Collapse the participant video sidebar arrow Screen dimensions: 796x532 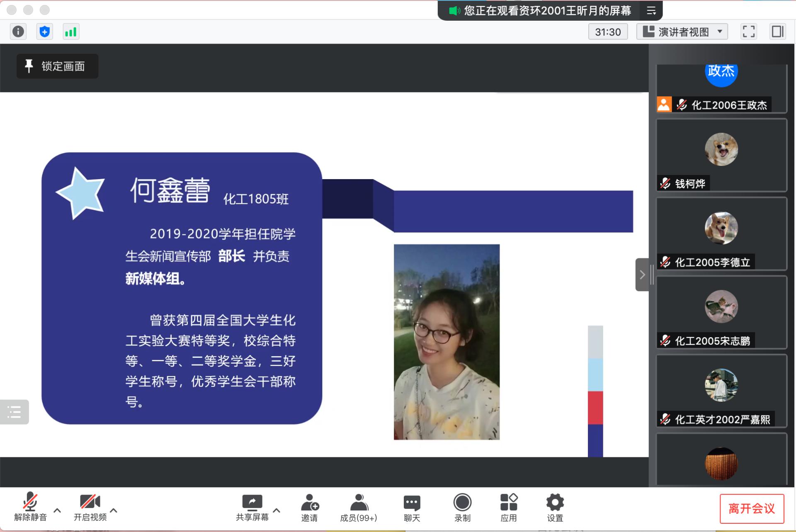(642, 275)
